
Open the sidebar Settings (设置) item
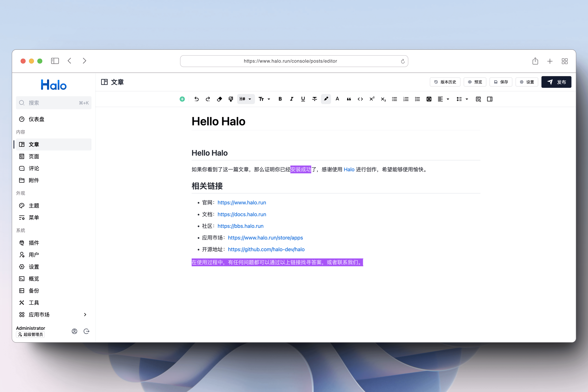click(x=54, y=267)
